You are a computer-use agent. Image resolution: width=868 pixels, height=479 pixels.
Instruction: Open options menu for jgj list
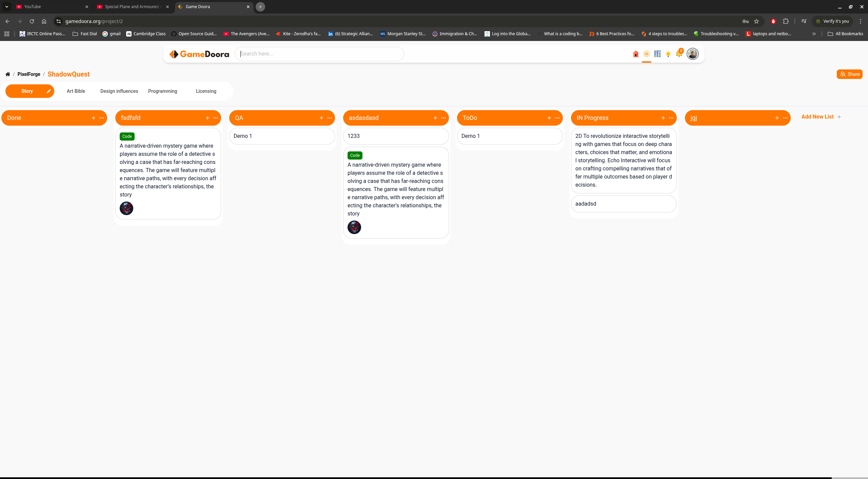point(785,118)
